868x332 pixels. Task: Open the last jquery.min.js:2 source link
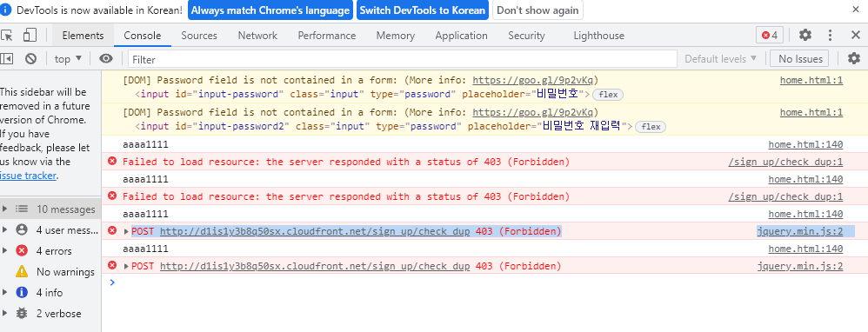coord(800,266)
